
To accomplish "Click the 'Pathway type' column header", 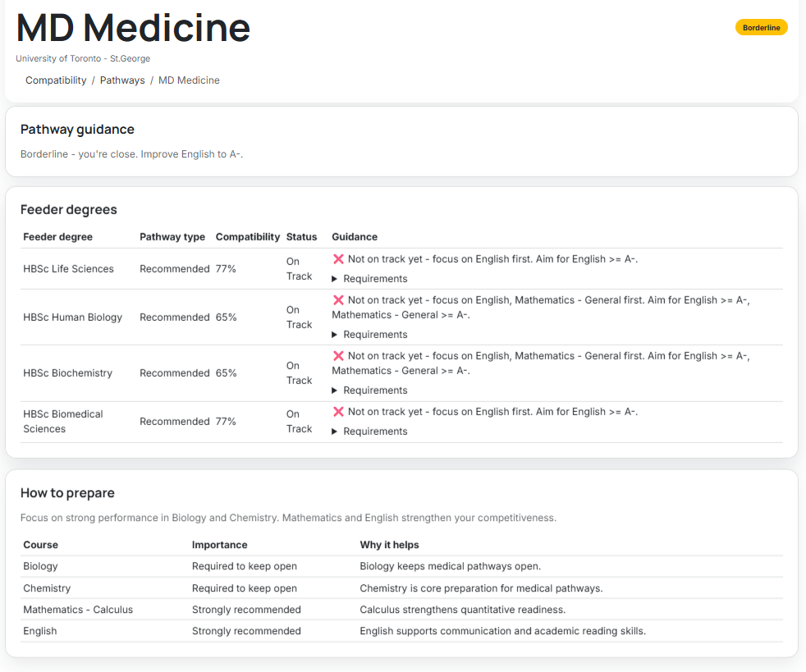I will coord(172,237).
